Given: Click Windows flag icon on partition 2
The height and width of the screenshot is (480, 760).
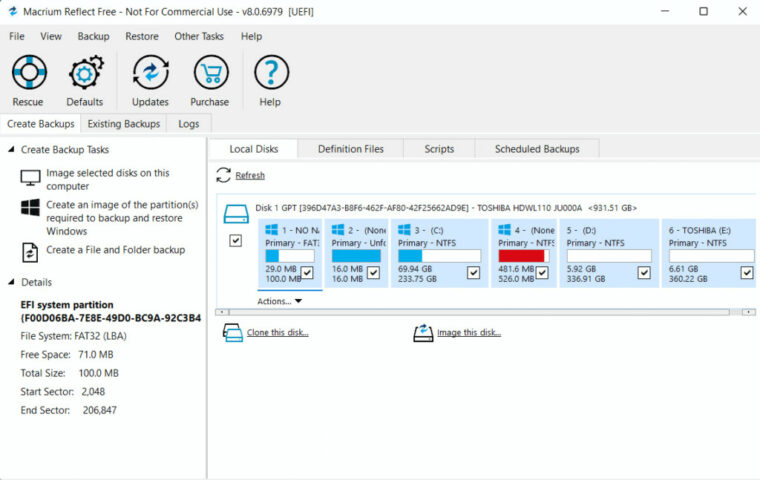Looking at the screenshot, I should coord(338,230).
